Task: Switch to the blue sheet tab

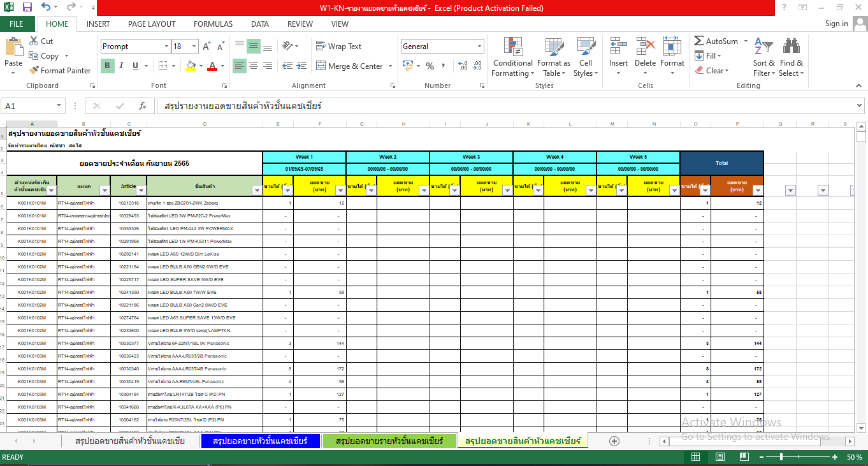Action: (x=260, y=441)
